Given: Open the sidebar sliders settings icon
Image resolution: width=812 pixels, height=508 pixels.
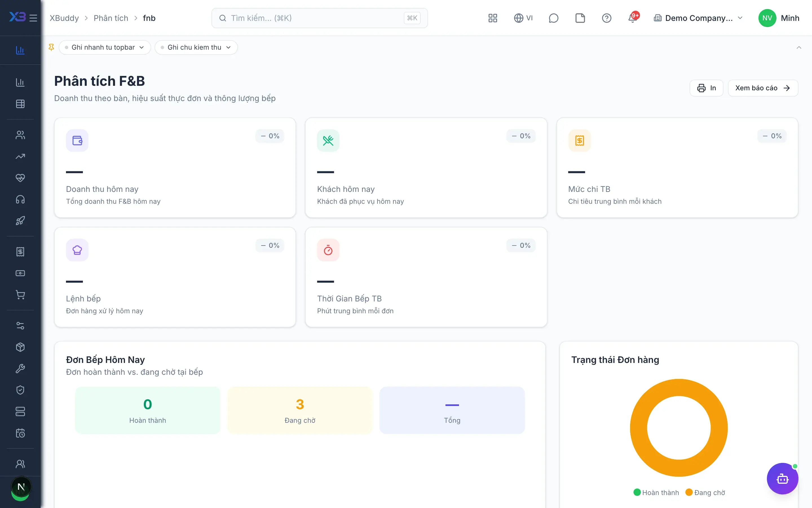Looking at the screenshot, I should [x=20, y=326].
